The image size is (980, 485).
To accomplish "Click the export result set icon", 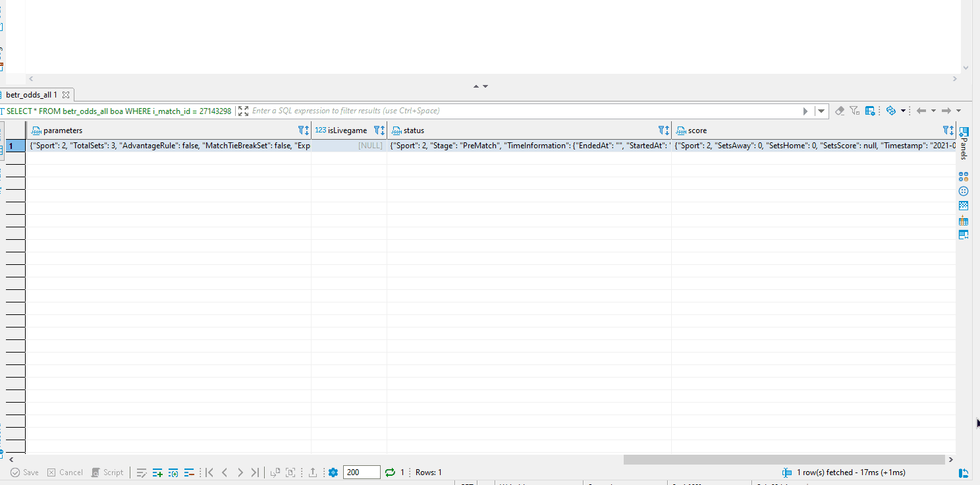I will click(x=313, y=472).
